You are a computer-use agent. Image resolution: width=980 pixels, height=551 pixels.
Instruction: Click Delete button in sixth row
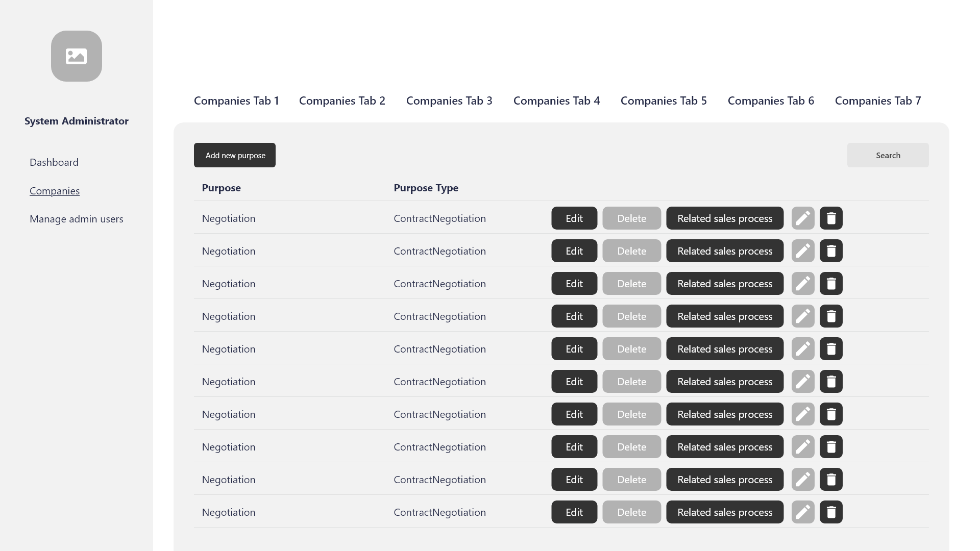click(631, 382)
